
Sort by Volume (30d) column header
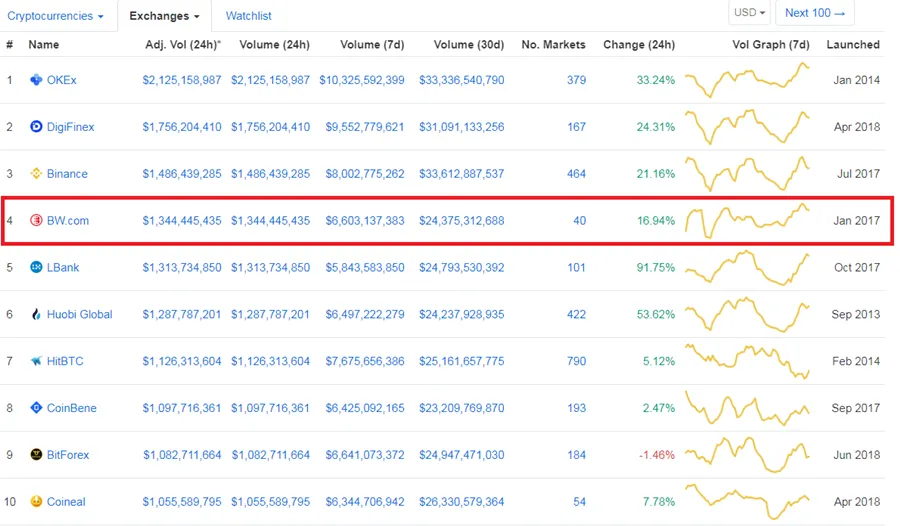click(x=468, y=44)
